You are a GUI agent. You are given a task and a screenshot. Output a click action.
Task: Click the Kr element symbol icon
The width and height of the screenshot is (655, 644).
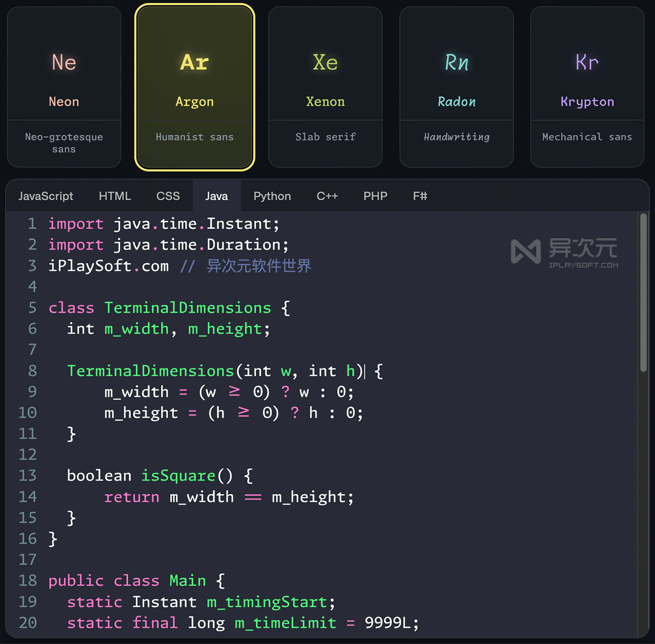coord(587,62)
